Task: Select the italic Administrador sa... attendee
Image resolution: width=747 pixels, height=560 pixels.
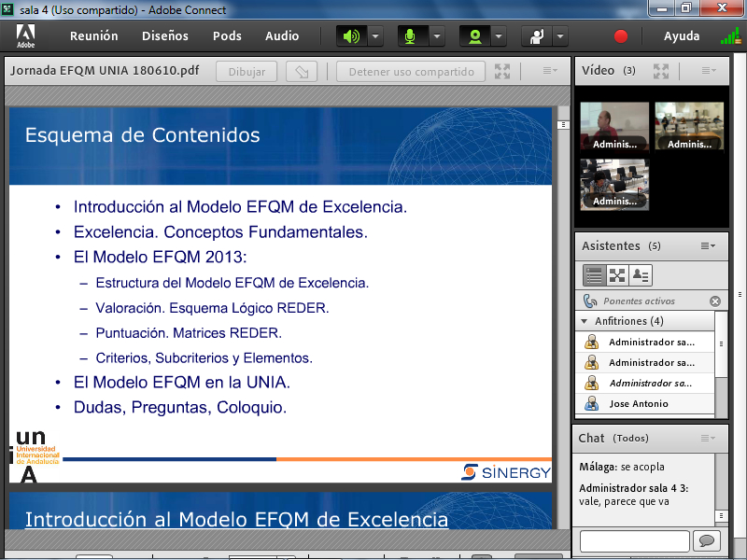Action: click(645, 384)
